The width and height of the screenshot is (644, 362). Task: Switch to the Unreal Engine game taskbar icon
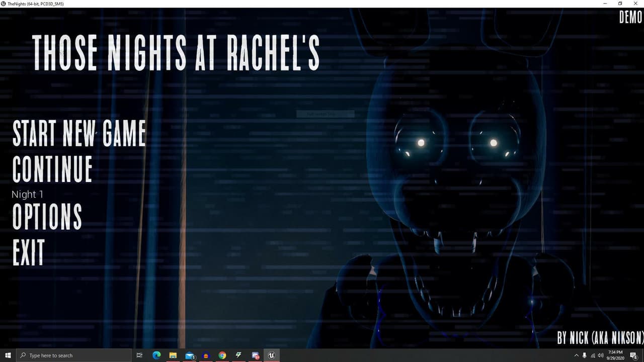pyautogui.click(x=272, y=355)
